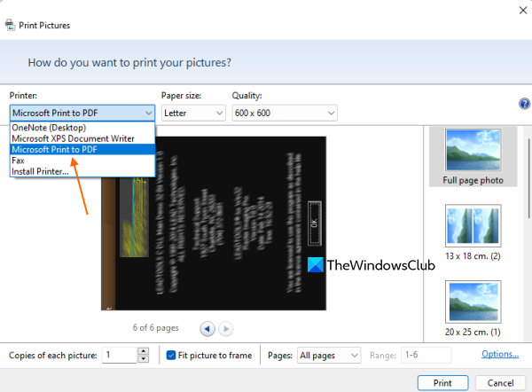Click the Range 1-6 field
The height and width of the screenshot is (392, 532).
[426, 355]
